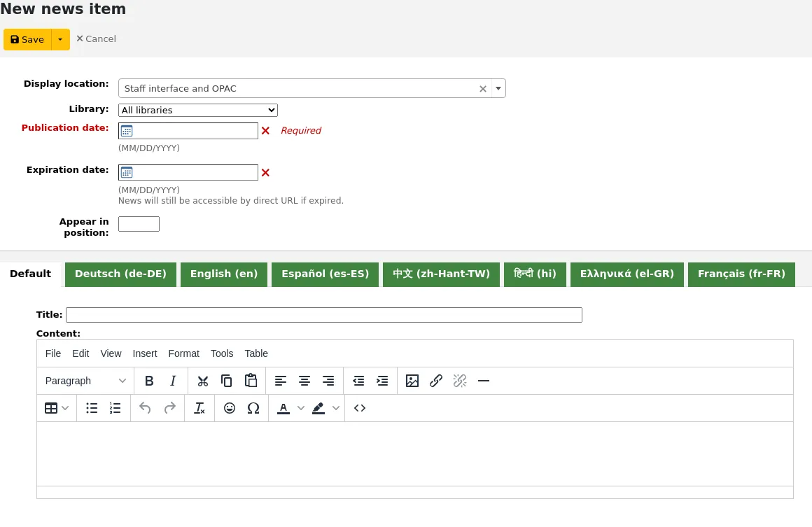
Task: Insert a link with chain icon
Action: pos(436,381)
